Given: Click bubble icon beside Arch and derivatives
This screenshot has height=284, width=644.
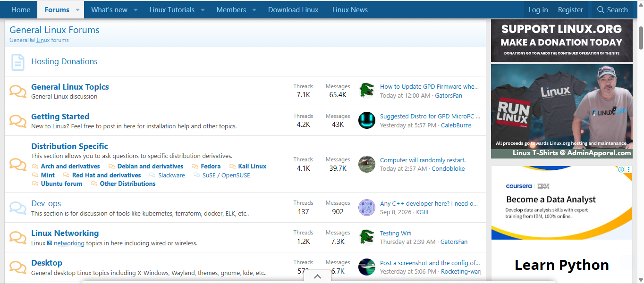Looking at the screenshot, I should [x=35, y=167].
